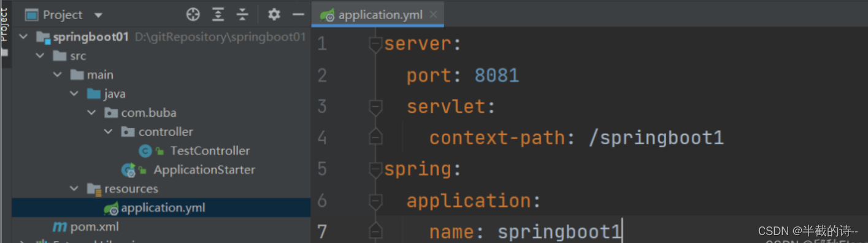Select ApplicationStarter class in tree
The height and width of the screenshot is (243, 868).
[x=204, y=169]
